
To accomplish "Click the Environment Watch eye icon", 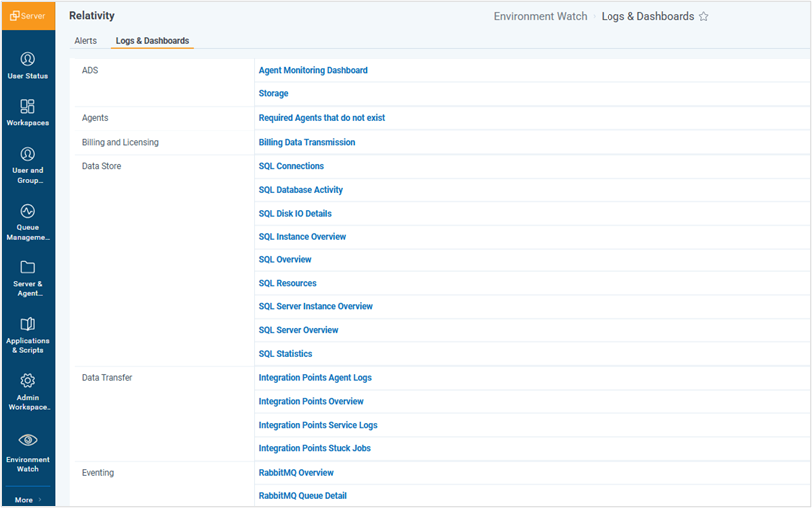I will (x=28, y=440).
